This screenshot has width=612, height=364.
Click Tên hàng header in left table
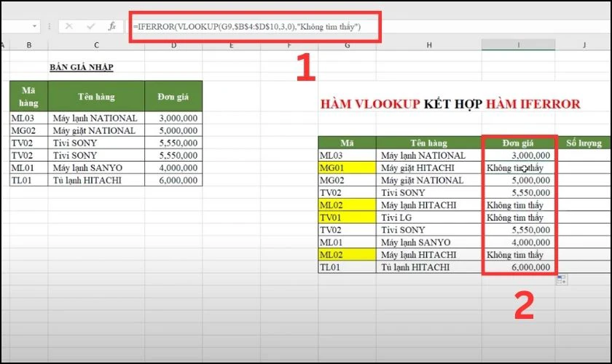[x=96, y=96]
